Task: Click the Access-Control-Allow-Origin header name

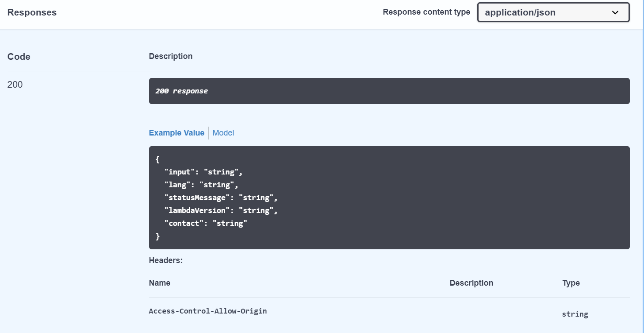Action: pos(208,311)
